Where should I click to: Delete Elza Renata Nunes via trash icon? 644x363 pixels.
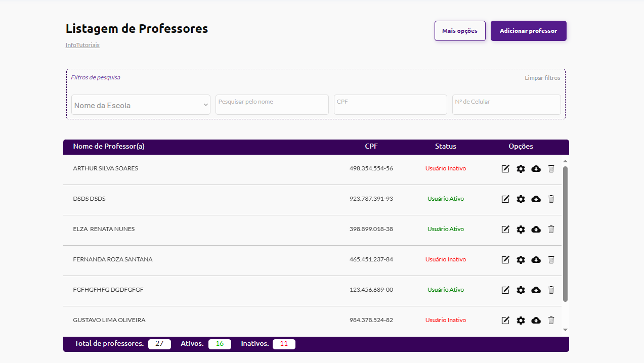tap(551, 229)
